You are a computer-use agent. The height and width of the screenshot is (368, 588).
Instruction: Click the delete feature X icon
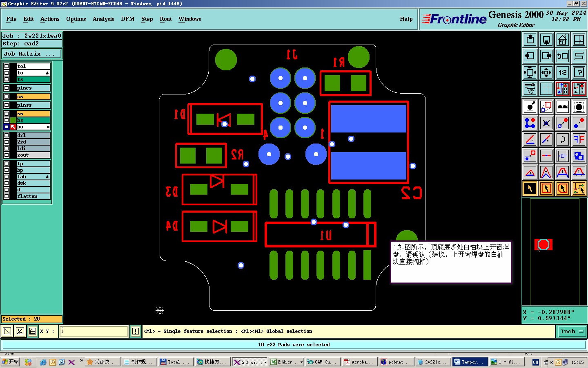pos(546,123)
